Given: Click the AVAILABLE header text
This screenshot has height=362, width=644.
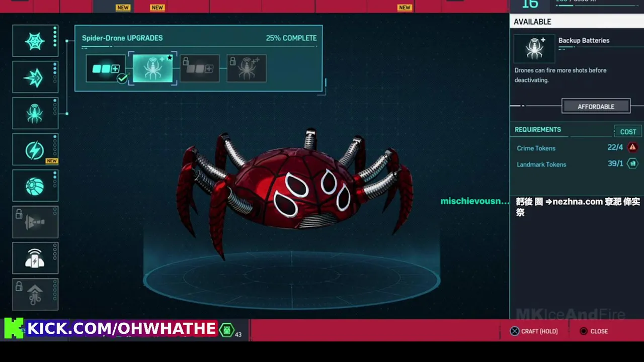Looking at the screenshot, I should pos(532,22).
